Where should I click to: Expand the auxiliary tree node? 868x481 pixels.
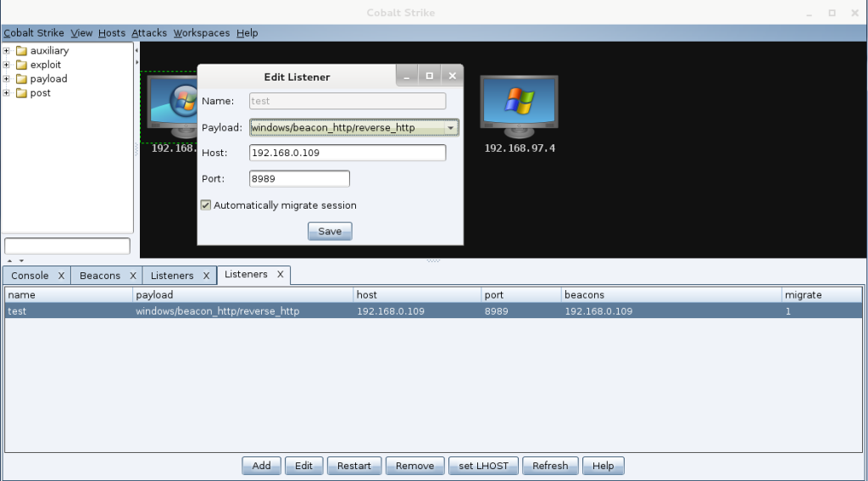coord(7,51)
